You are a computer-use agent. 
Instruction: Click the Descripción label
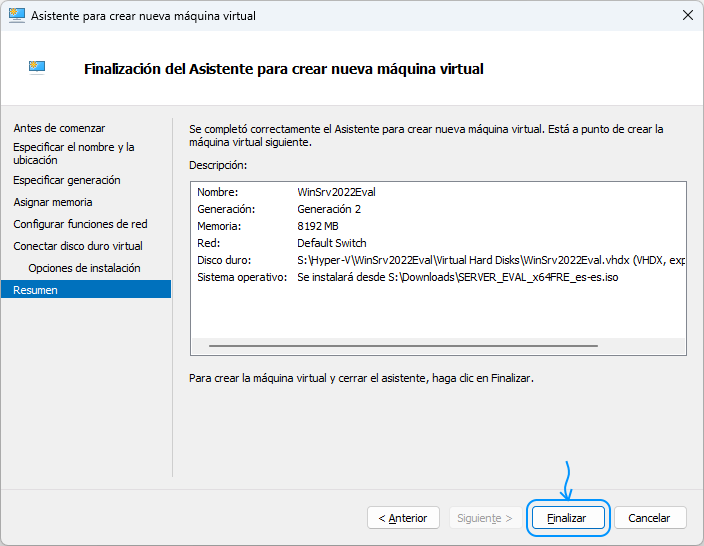[x=218, y=165]
